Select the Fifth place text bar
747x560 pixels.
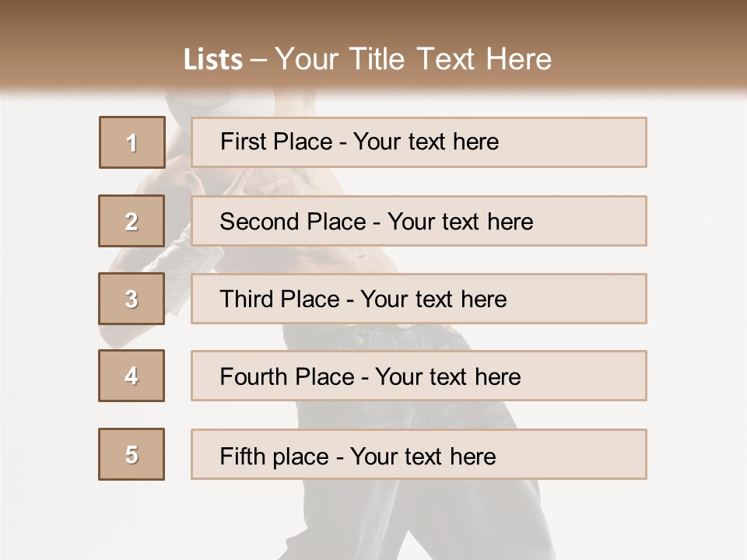(x=419, y=454)
